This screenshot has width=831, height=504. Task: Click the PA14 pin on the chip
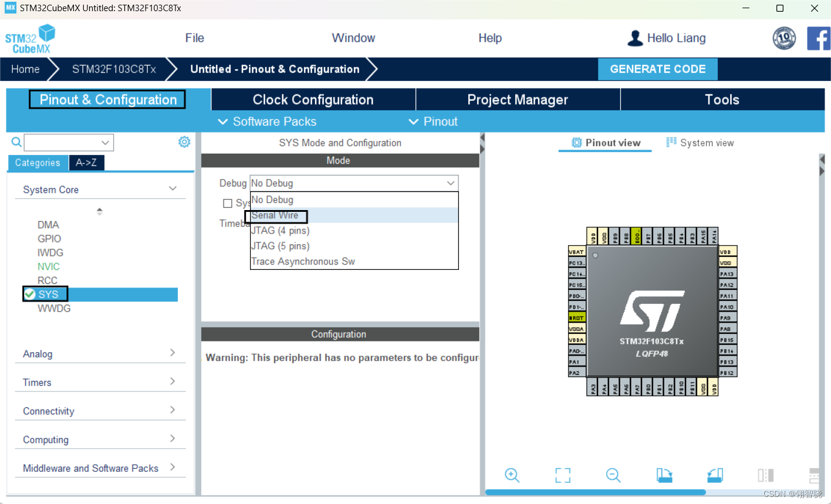tap(714, 236)
